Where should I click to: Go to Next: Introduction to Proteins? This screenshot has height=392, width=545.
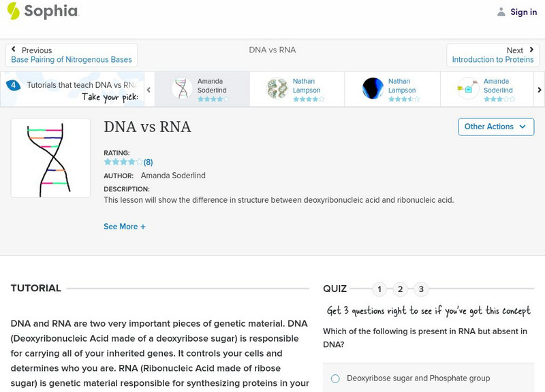pos(493,55)
